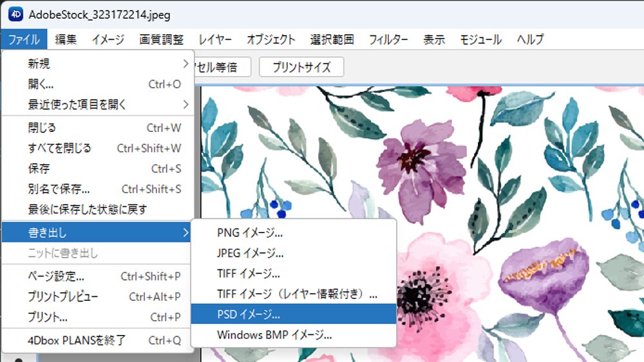Screen dimensions: 644x362
Task: Quit with 4Dbox PLANSを終了
Action: [x=76, y=339]
